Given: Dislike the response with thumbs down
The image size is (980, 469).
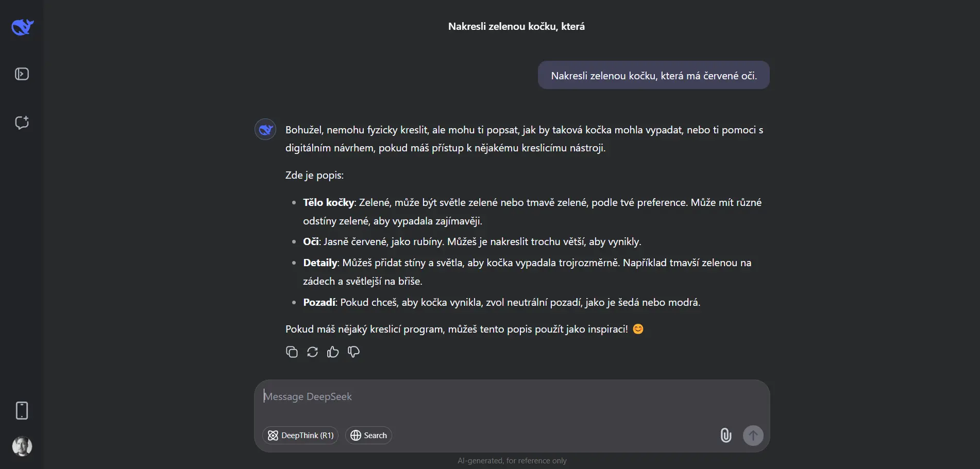Looking at the screenshot, I should pos(353,352).
